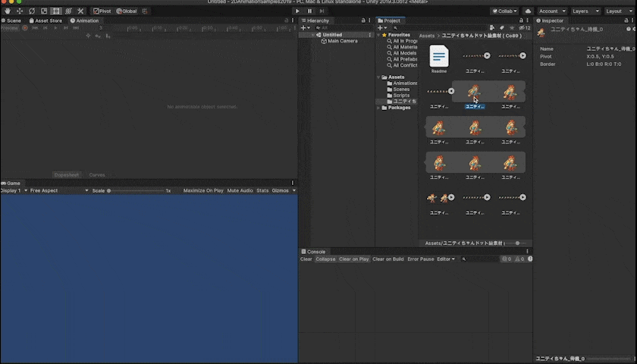Click Search by Label icon in Project
Viewport: 637px width, 364px height.
(502, 28)
